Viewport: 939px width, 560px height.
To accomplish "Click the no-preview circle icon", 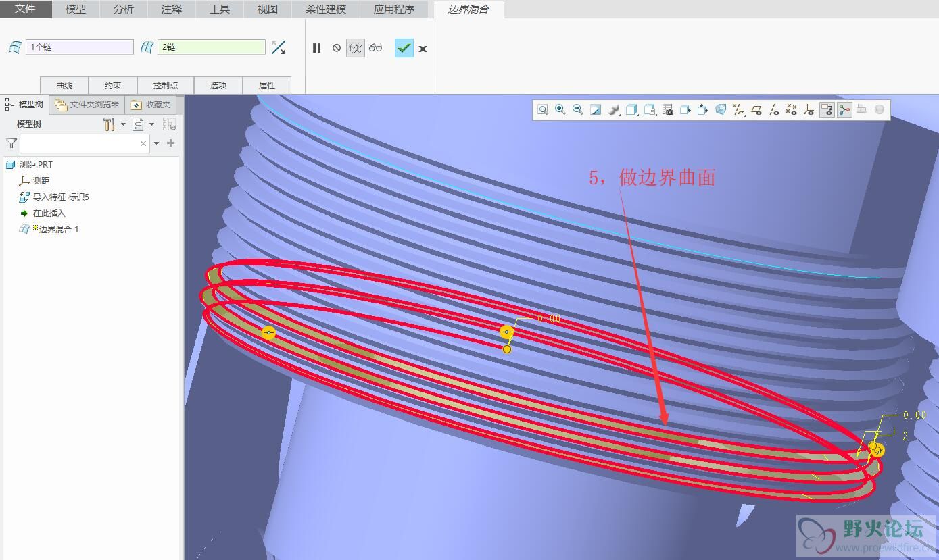I will (337, 48).
